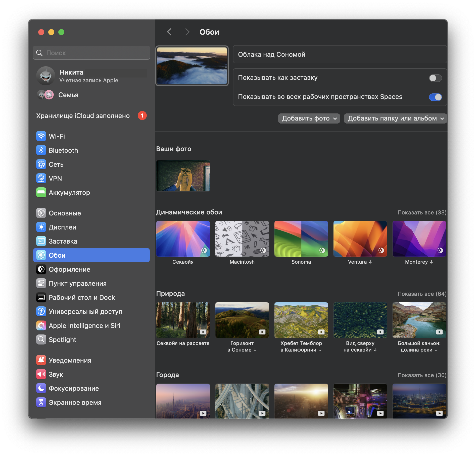Open the Семья family avatars
The image size is (476, 456).
click(45, 95)
